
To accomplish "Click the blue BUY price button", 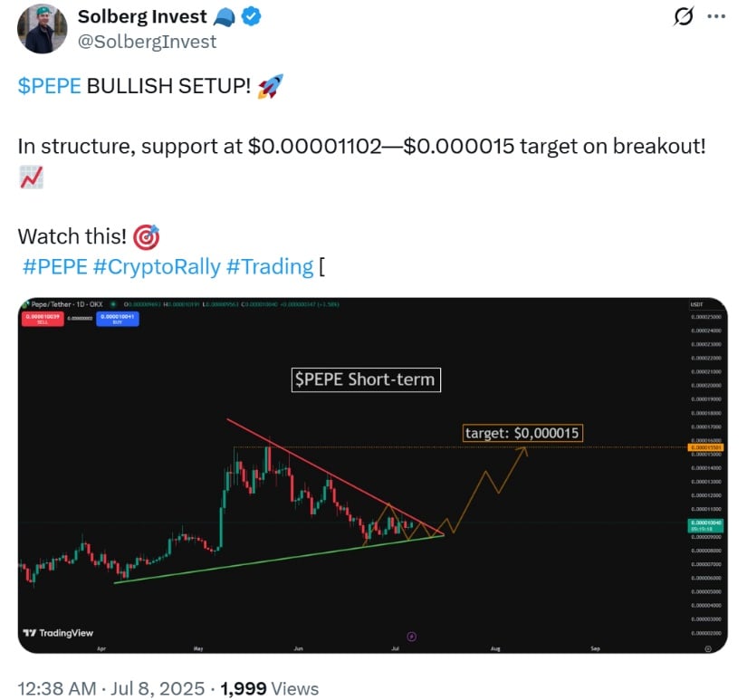I will (117, 319).
